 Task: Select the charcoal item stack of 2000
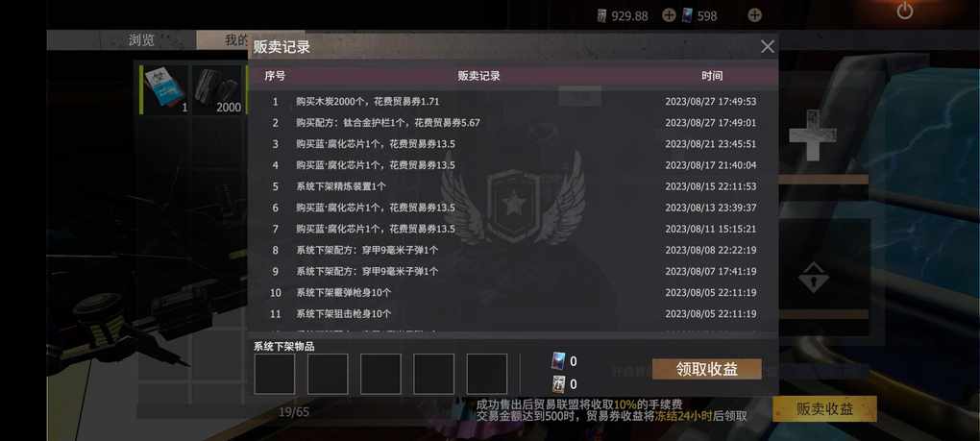point(217,90)
